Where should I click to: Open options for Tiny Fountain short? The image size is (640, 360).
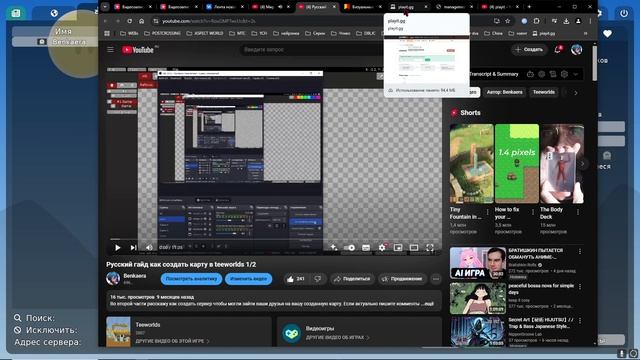tap(487, 212)
